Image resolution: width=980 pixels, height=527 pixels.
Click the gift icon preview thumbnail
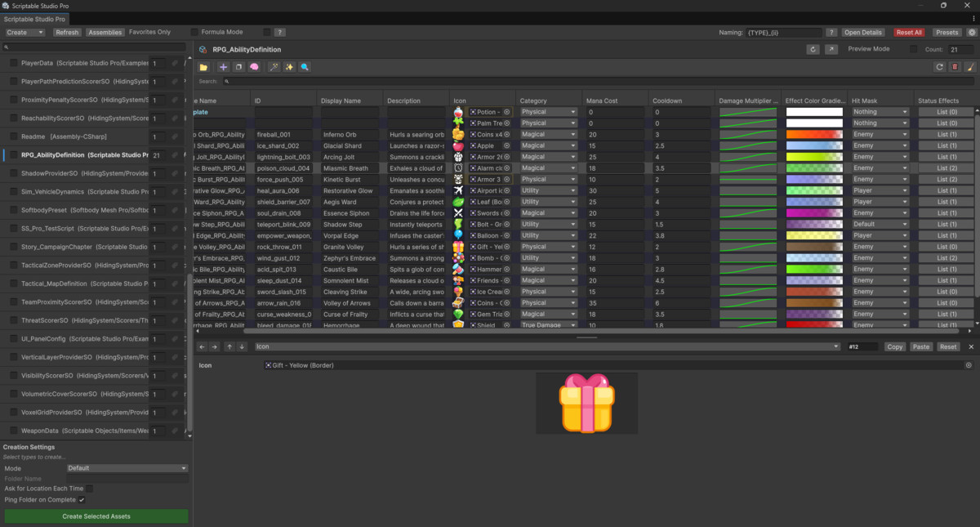coord(585,402)
